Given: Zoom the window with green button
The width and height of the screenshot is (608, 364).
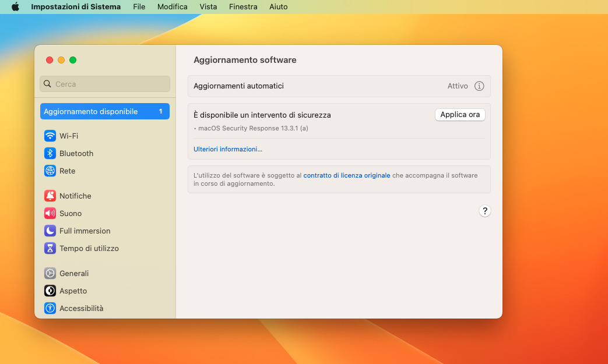Looking at the screenshot, I should coord(72,60).
